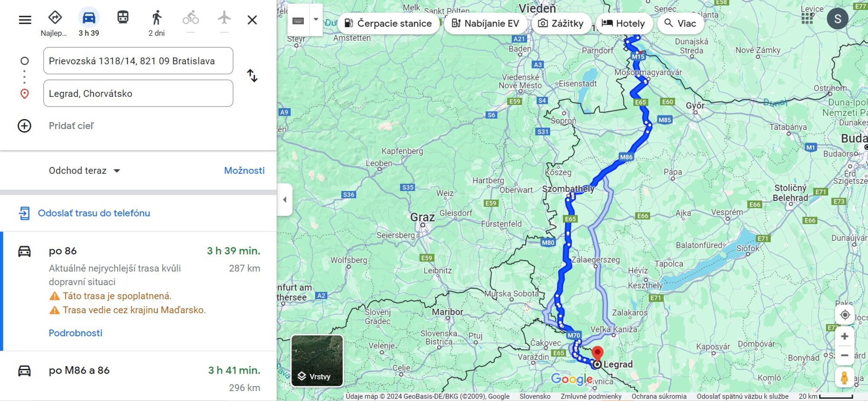Collapse the side directions panel
Image resolution: width=868 pixels, height=401 pixels.
click(285, 200)
